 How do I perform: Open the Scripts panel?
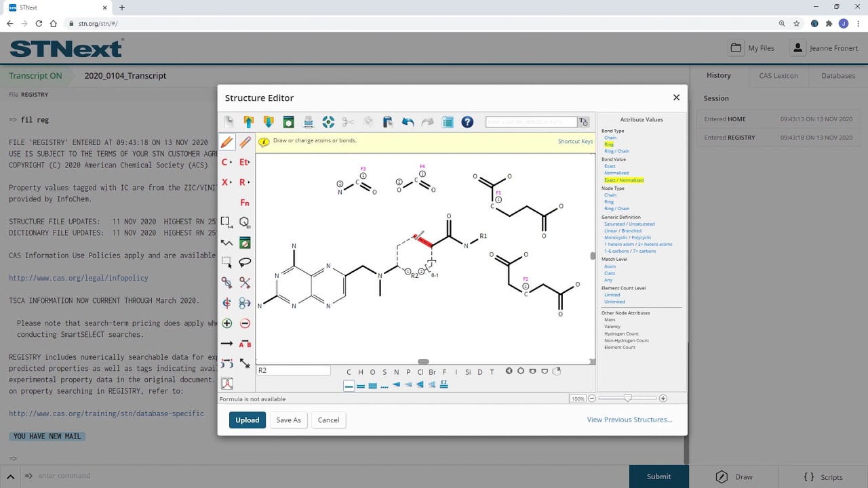pyautogui.click(x=823, y=476)
